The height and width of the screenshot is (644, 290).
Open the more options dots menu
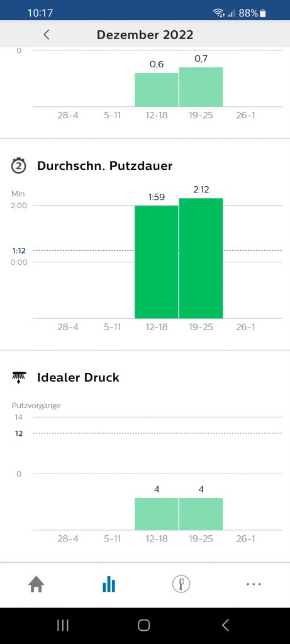(x=254, y=584)
